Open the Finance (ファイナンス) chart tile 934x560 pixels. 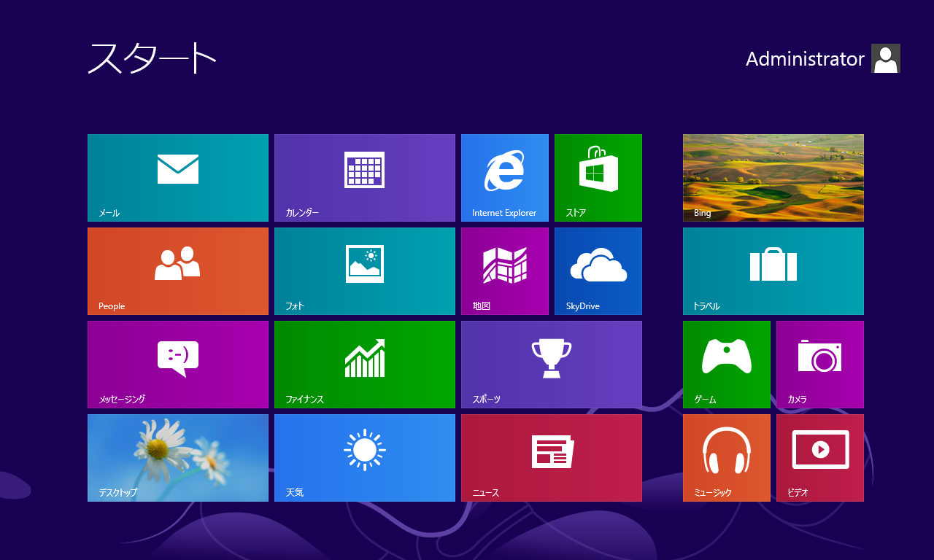click(365, 365)
